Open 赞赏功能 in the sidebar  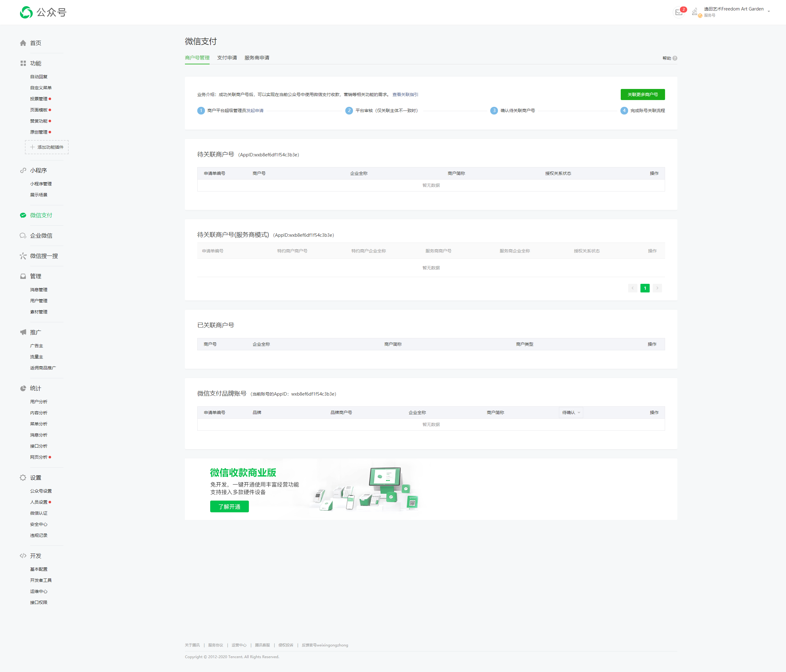(x=39, y=121)
